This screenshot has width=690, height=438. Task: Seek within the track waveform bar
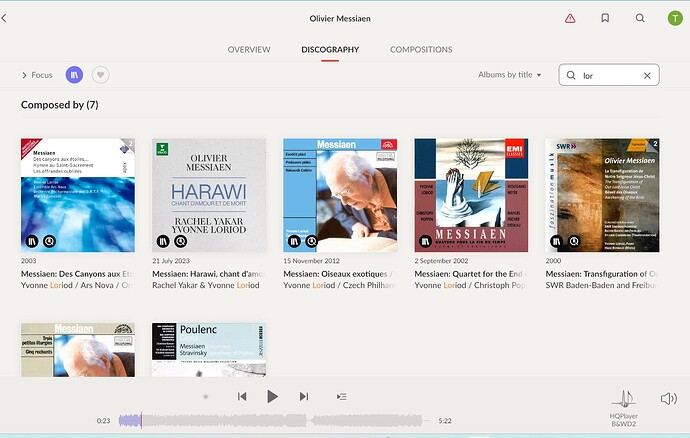point(280,421)
